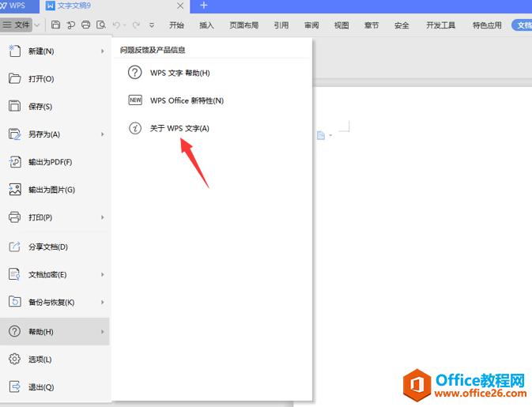
Task: Click the 另存为(A) icon
Action: [x=14, y=134]
